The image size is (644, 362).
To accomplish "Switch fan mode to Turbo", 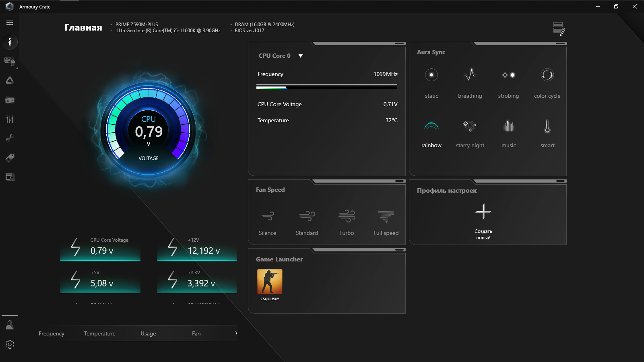I will 347,222.
